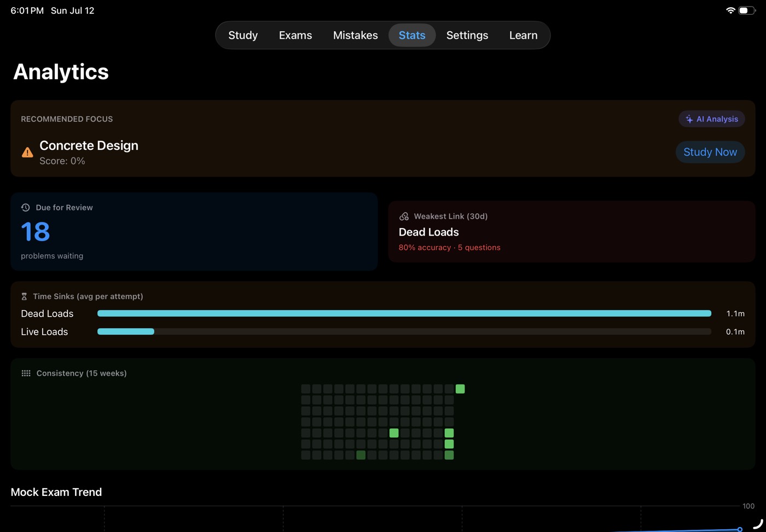Click the Mock Exam Trend data point

[740, 529]
